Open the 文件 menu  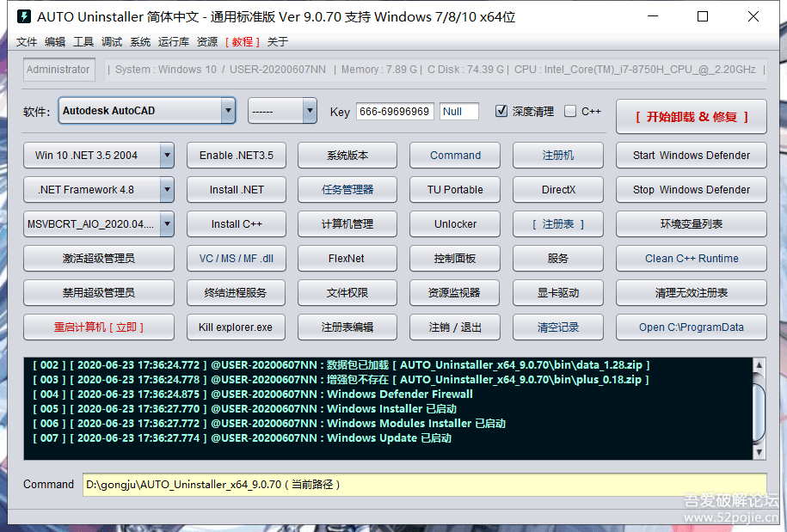point(27,41)
